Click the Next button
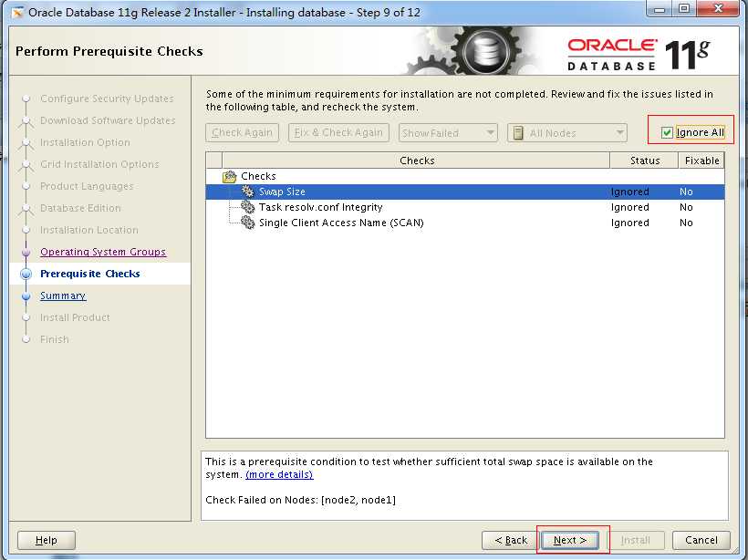Viewport: 748px width, 560px height. [x=569, y=540]
